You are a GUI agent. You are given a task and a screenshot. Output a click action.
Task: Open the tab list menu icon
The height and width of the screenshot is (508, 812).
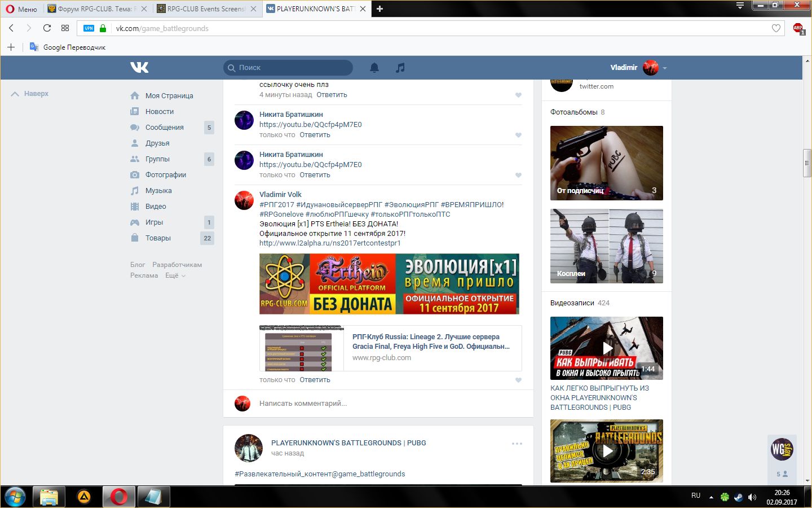click(740, 6)
